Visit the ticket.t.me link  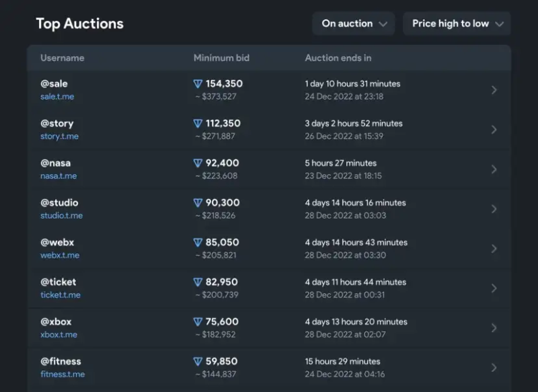click(60, 295)
